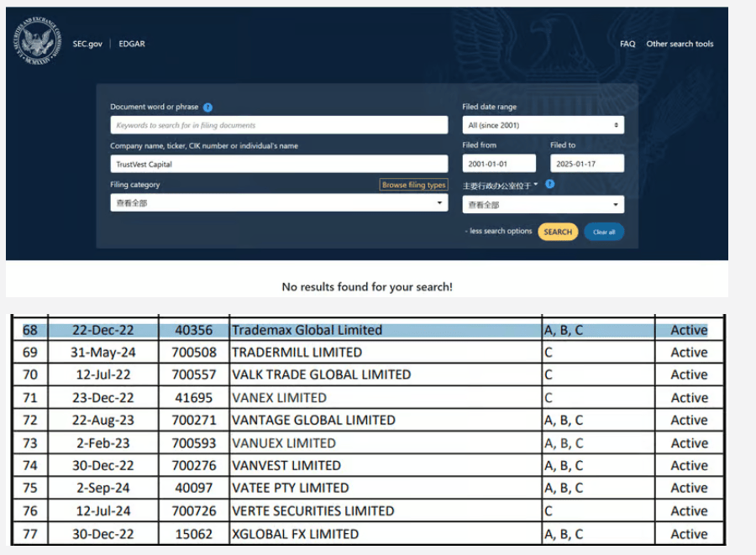Viewport: 756px width, 555px height.
Task: Open the location select box below office label
Action: (x=543, y=205)
